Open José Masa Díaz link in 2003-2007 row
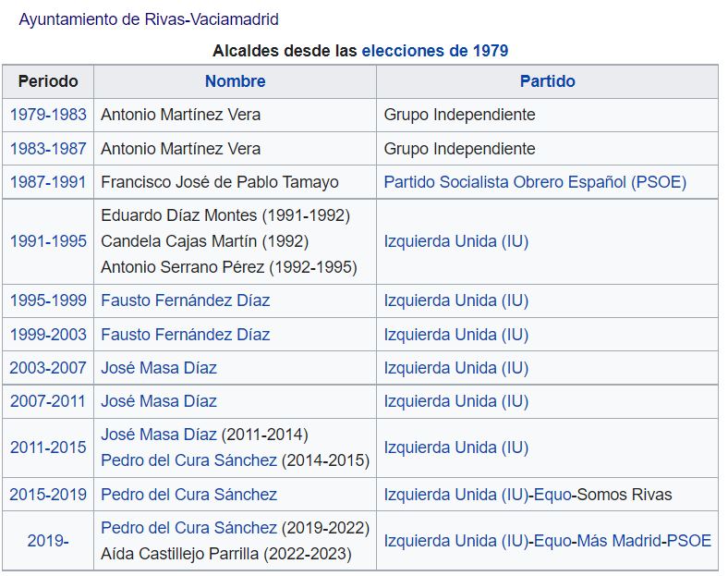Viewport: 728px width, 576px height. 159,368
